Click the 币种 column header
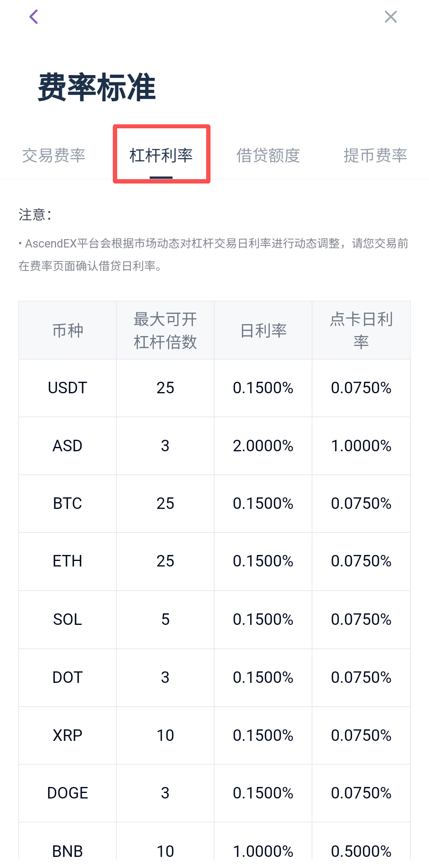The height and width of the screenshot is (868, 429). [x=68, y=331]
